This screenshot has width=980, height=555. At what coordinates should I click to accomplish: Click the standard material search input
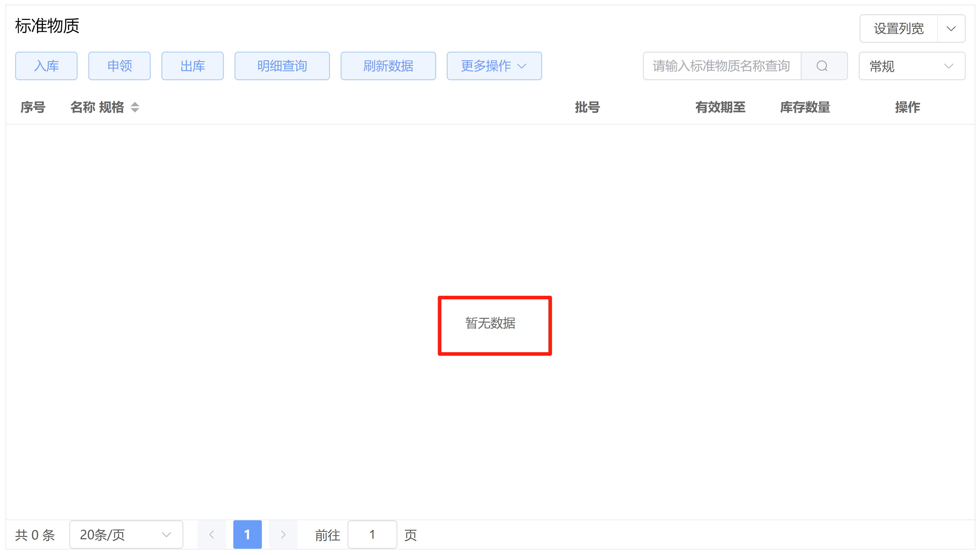coord(721,66)
